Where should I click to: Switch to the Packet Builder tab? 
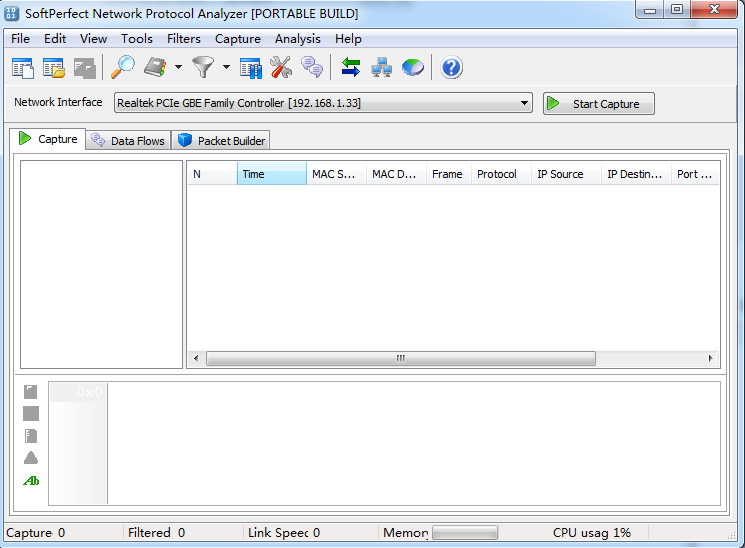221,141
